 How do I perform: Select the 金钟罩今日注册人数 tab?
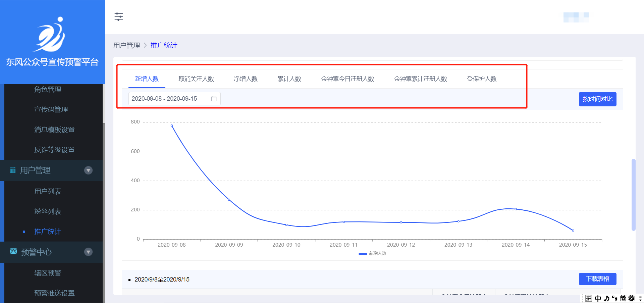tap(347, 79)
